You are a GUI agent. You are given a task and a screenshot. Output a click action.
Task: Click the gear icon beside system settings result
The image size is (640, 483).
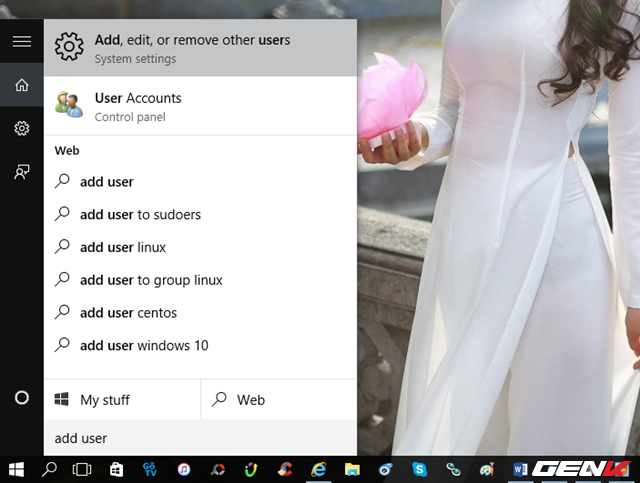[x=69, y=47]
